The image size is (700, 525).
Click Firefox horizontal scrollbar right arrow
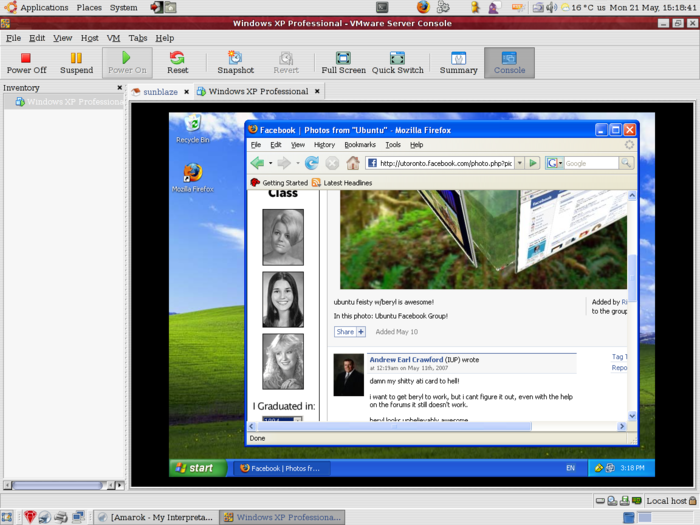[622, 426]
